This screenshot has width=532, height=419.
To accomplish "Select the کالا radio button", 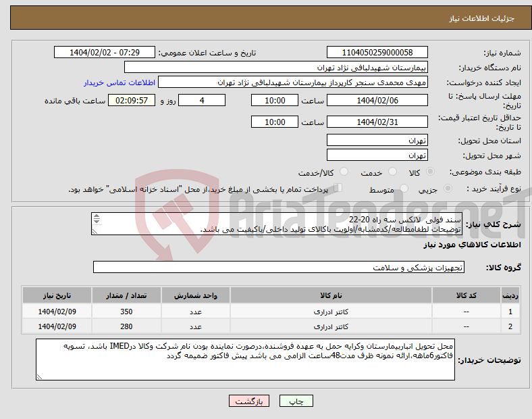I will [430, 172].
